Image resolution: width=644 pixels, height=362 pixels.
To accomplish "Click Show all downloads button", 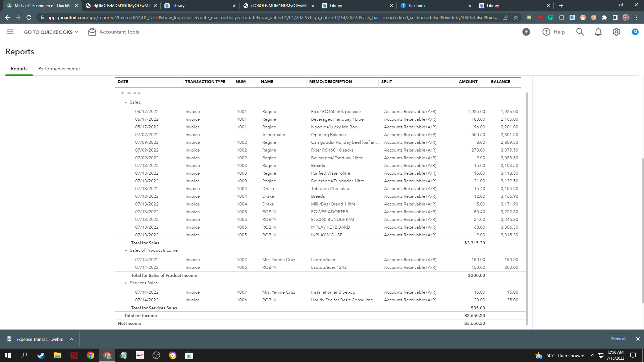I will 618,339.
